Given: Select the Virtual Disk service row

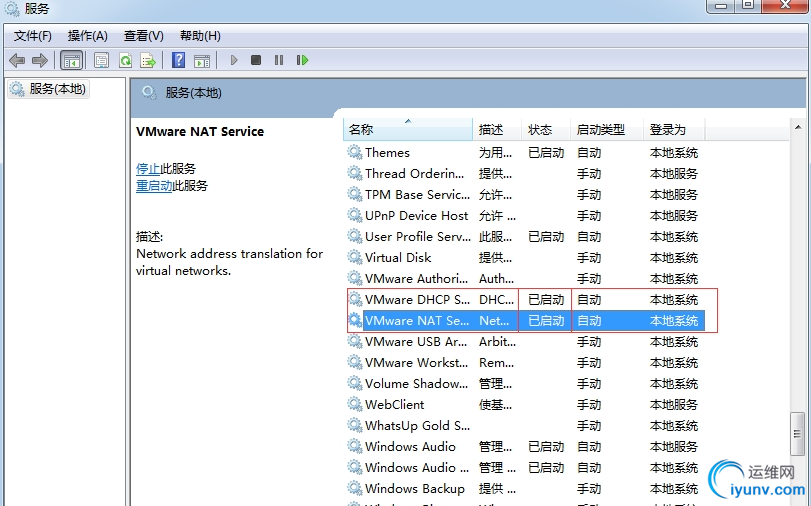Looking at the screenshot, I should tap(525, 258).
